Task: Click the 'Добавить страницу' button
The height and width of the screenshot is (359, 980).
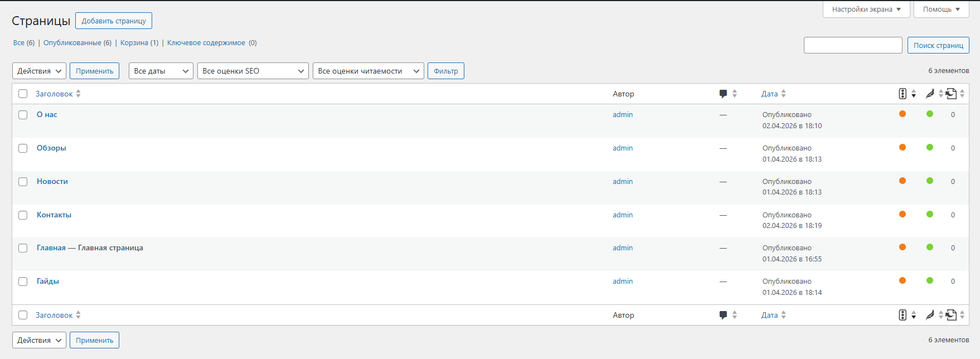Action: [114, 21]
